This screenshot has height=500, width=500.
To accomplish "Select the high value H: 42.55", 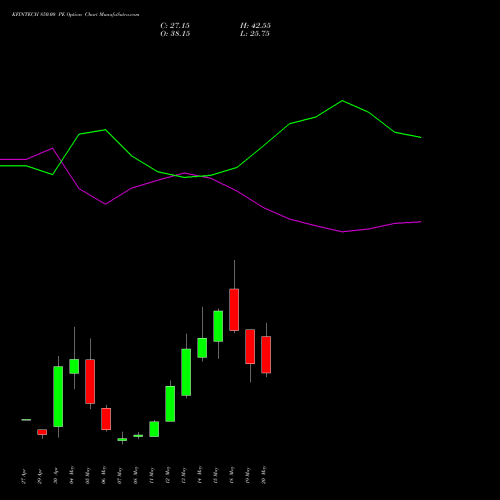I will [255, 26].
